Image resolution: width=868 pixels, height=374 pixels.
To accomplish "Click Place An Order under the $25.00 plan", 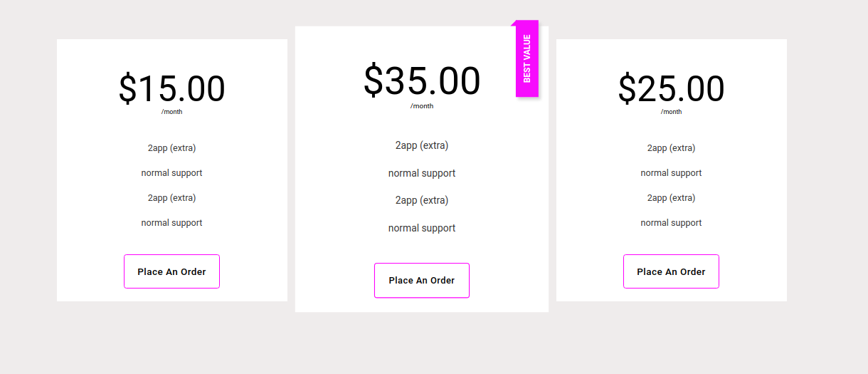I will [x=671, y=271].
